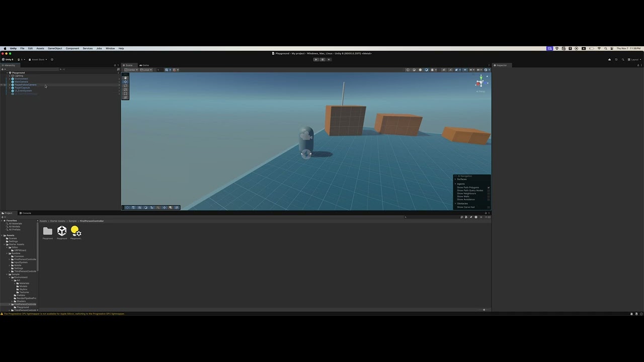Viewport: 644px width, 362px height.
Task: Open the Layout dropdown
Action: [634, 59]
